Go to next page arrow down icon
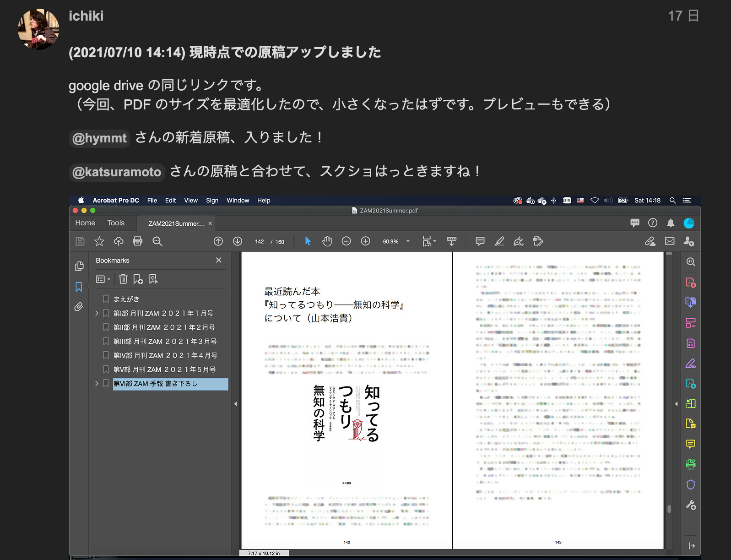731x560 pixels. tap(238, 241)
